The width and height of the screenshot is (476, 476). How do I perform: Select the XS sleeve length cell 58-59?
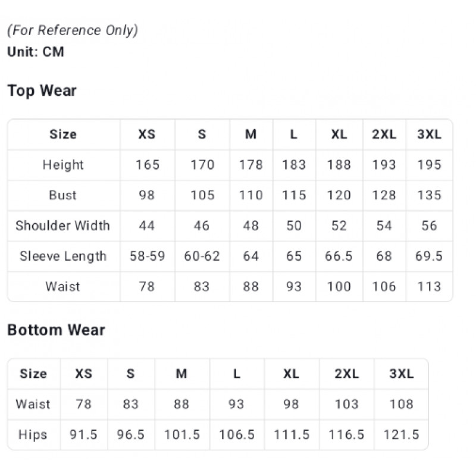(x=147, y=256)
